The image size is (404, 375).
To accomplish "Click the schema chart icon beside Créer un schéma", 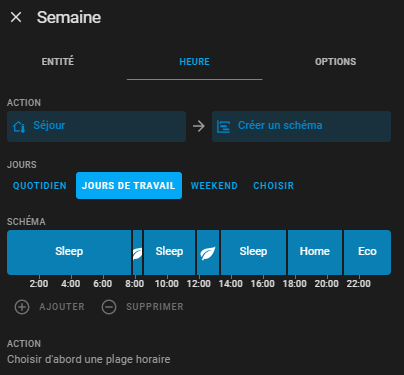I will (x=223, y=127).
